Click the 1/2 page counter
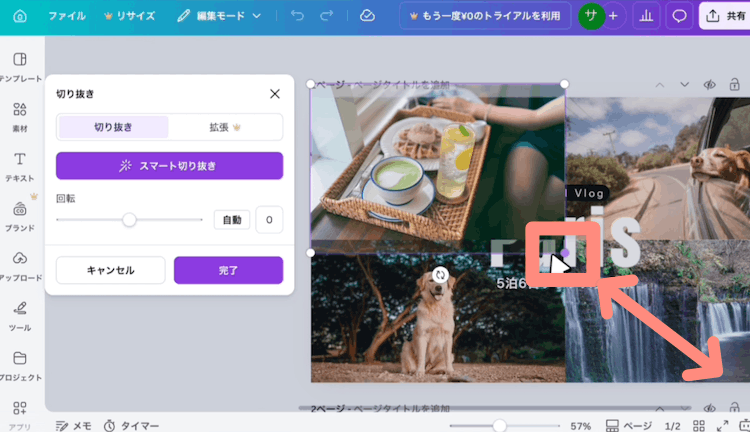This screenshot has width=750, height=432. (672, 426)
